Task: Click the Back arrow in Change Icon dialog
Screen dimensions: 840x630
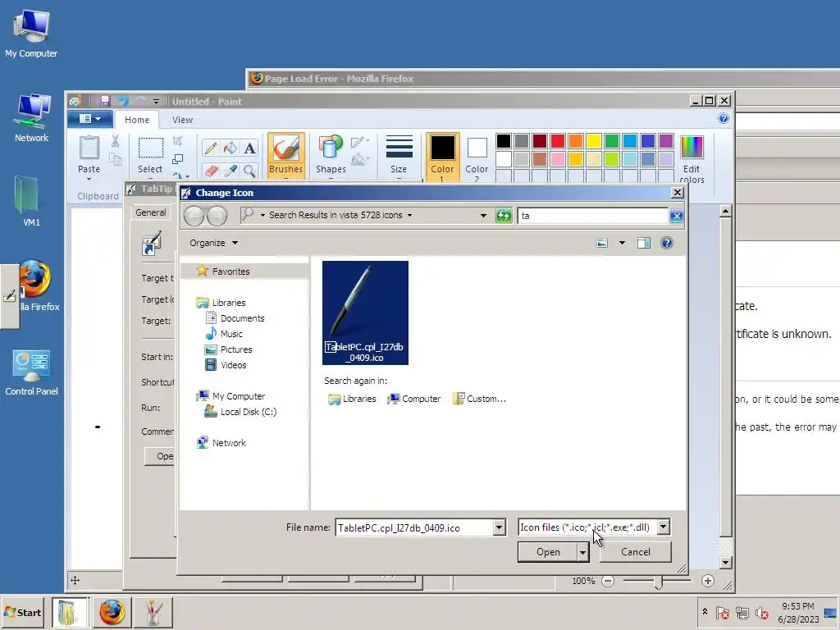Action: [194, 216]
